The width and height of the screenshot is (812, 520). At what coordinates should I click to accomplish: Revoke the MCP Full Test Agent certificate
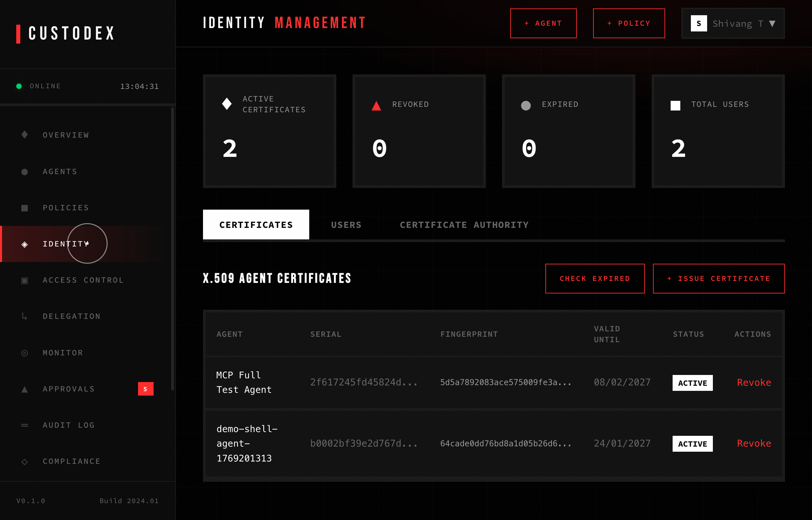(x=754, y=382)
